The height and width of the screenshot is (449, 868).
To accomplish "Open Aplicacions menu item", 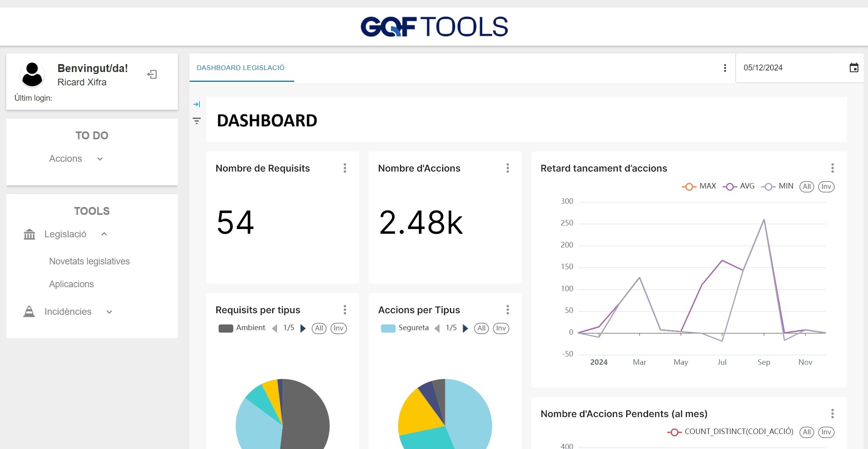I will (71, 284).
